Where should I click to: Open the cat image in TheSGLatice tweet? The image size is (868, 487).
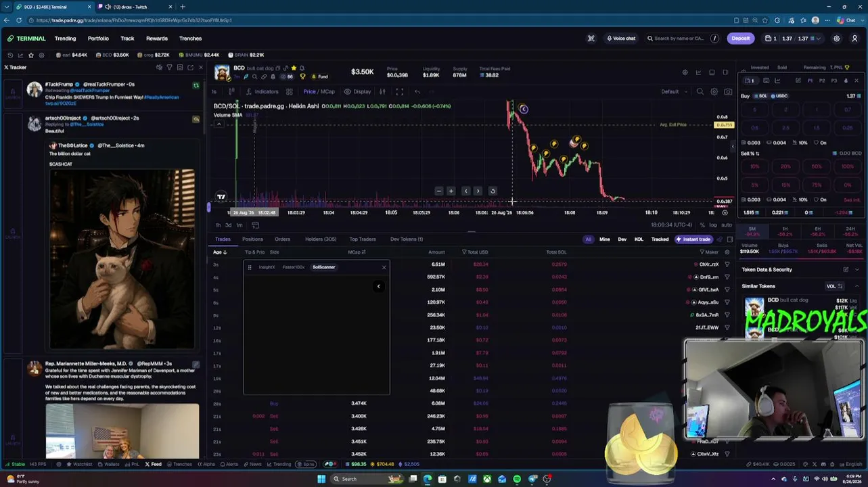[x=122, y=260]
